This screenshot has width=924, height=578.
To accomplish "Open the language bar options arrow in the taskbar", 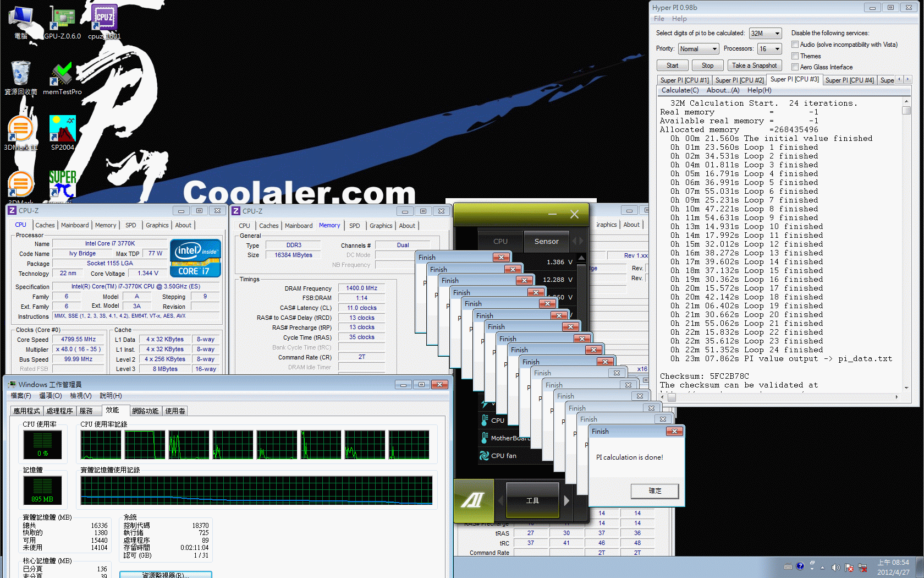I will (812, 568).
